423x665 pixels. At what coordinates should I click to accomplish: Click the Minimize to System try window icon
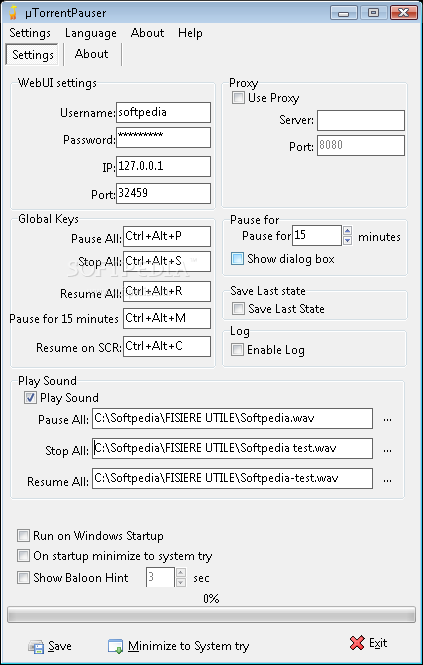[x=115, y=646]
